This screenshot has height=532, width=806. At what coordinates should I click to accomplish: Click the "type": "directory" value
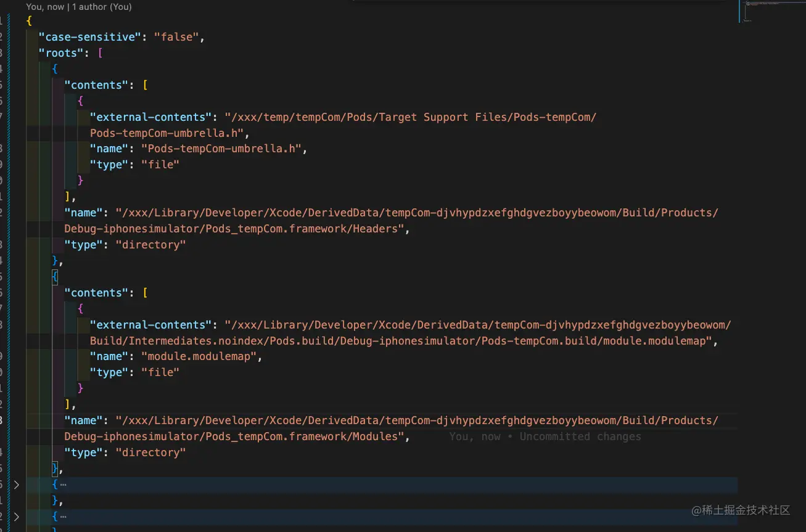(x=151, y=245)
